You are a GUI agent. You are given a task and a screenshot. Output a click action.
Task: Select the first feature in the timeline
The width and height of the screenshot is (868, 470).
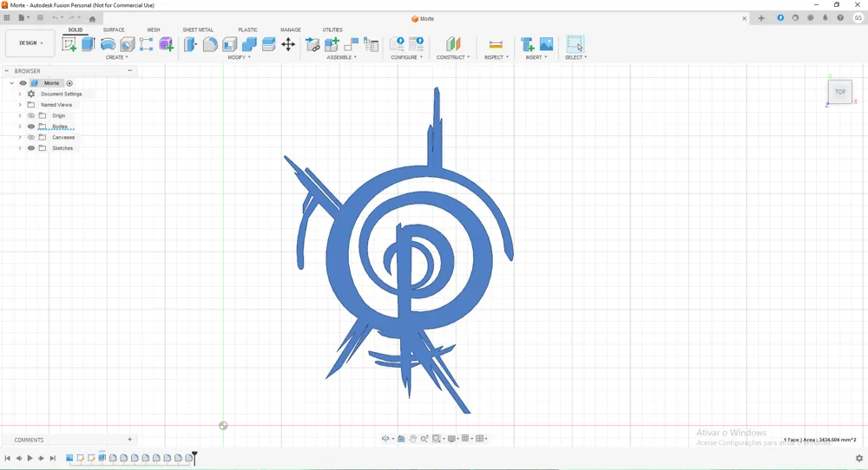click(69, 458)
